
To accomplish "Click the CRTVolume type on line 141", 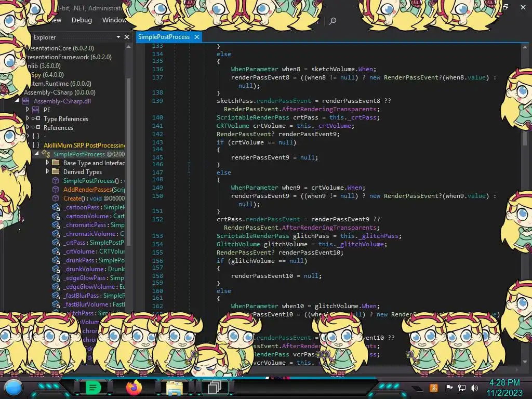I will [x=233, y=126].
